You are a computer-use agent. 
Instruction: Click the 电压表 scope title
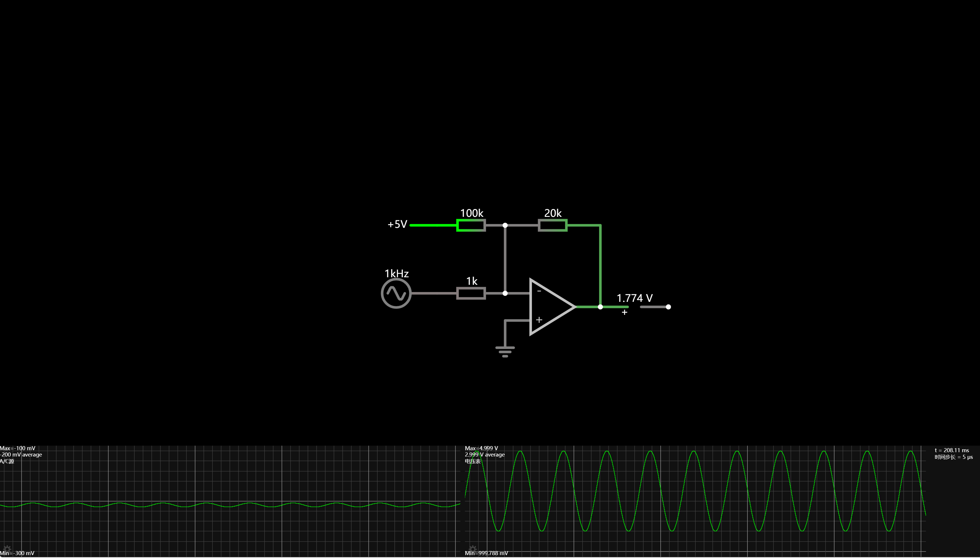472,461
